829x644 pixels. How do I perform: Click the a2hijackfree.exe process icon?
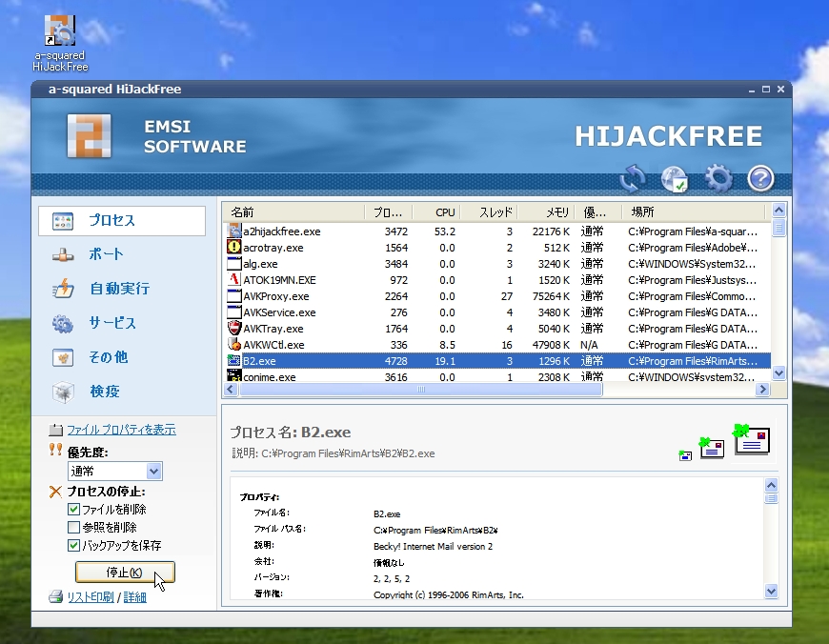tap(234, 231)
